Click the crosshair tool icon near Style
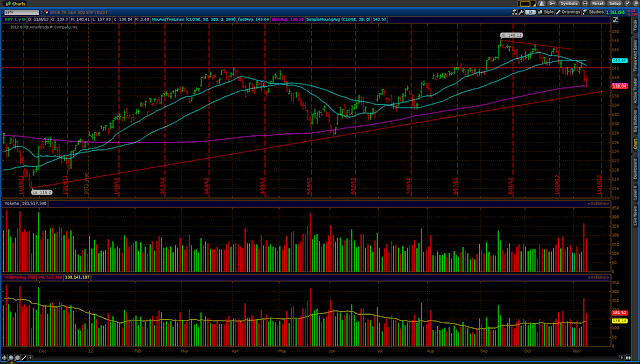This screenshot has width=640, height=364. (515, 12)
